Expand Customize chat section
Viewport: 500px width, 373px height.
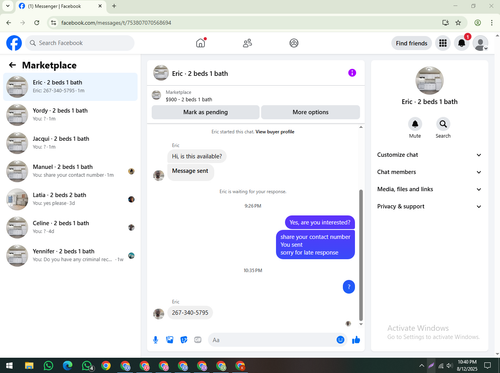click(x=429, y=155)
